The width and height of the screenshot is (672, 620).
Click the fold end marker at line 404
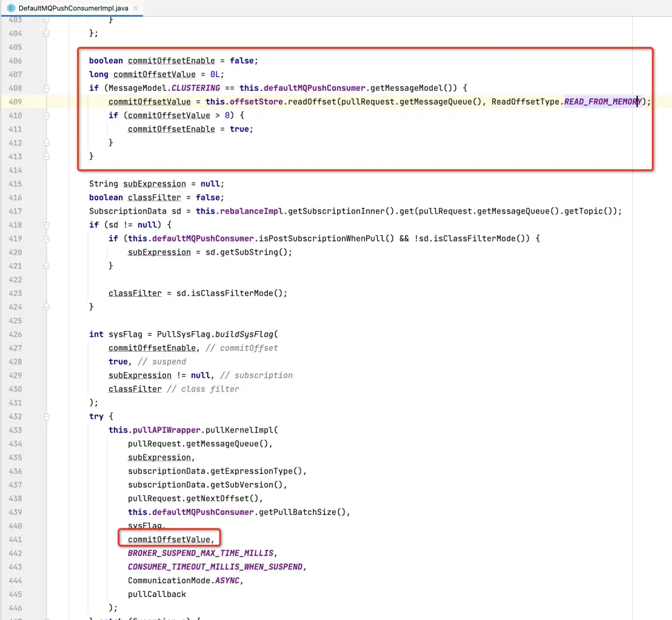point(47,34)
